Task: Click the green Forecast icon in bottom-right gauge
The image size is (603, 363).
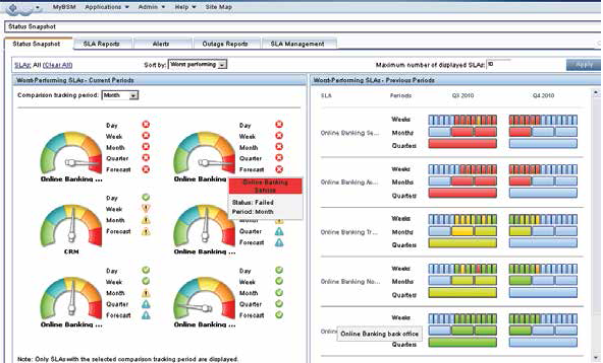Action: click(279, 315)
